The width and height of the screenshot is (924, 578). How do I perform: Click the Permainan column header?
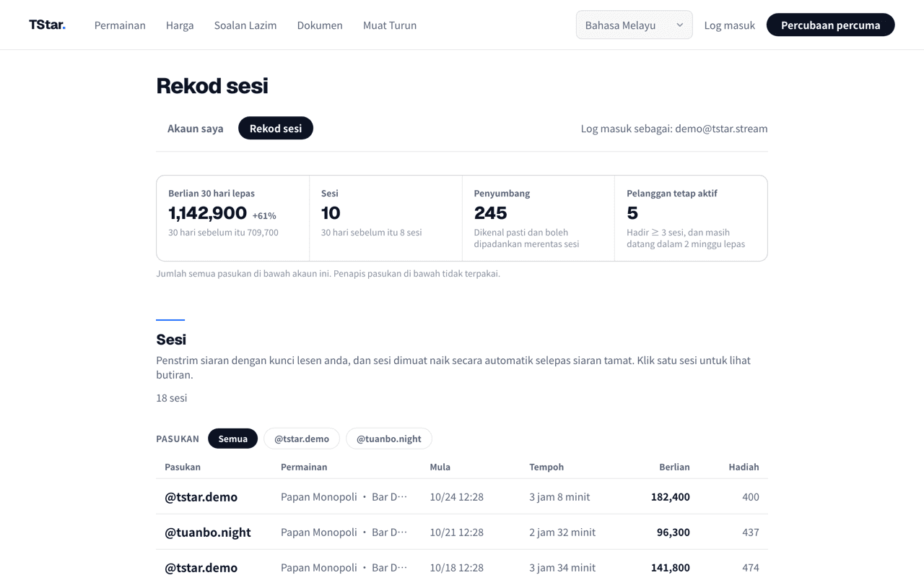[304, 467]
